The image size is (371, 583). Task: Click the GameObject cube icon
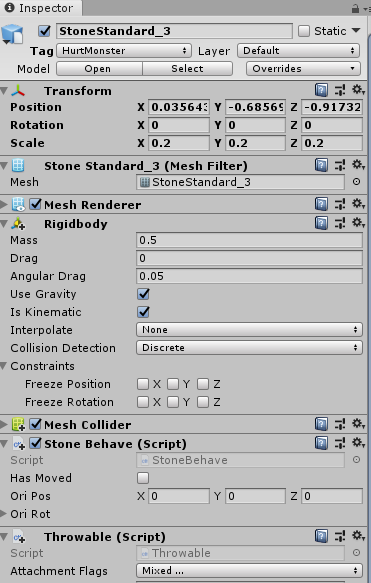[x=12, y=34]
